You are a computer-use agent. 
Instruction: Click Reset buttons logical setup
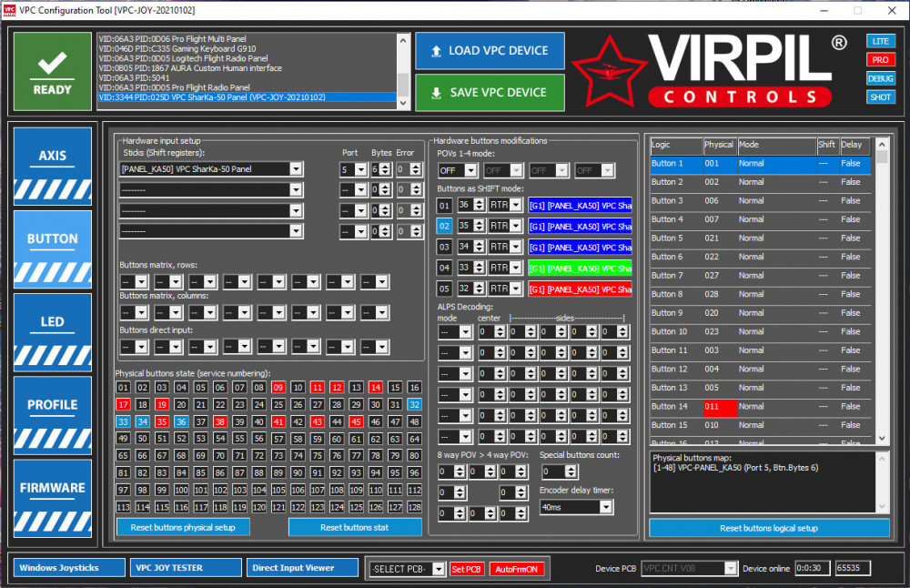pyautogui.click(x=769, y=528)
